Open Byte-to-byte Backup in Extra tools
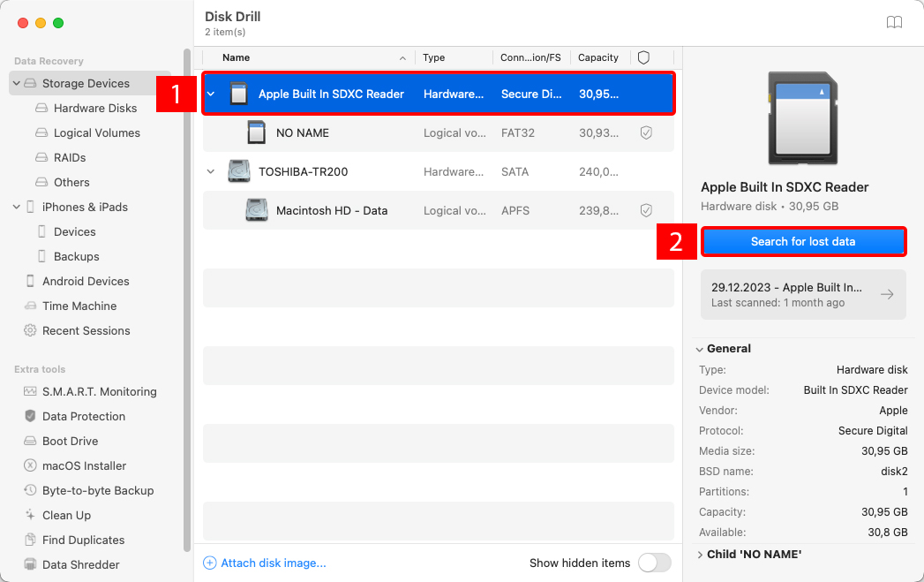This screenshot has height=582, width=924. (98, 491)
